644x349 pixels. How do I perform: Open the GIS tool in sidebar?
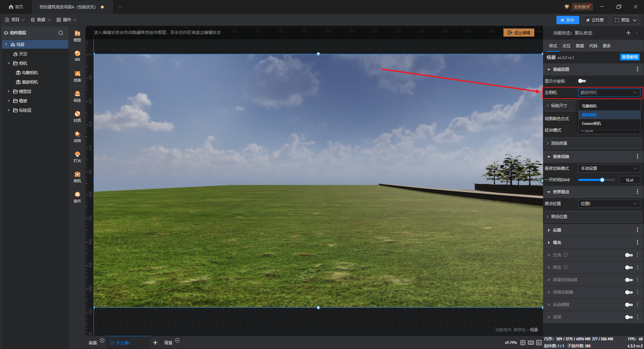[77, 56]
